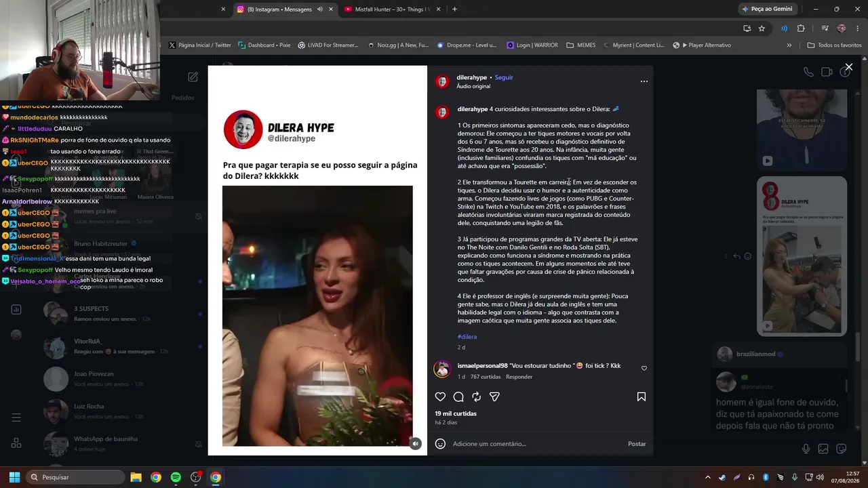Bookmark this page with the star icon
This screenshot has width=868, height=488.
tap(762, 28)
